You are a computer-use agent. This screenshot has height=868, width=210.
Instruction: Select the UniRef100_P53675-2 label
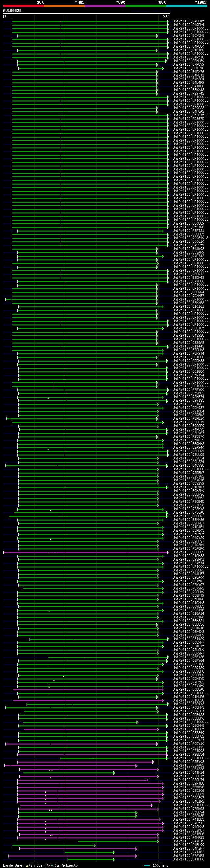click(x=191, y=115)
